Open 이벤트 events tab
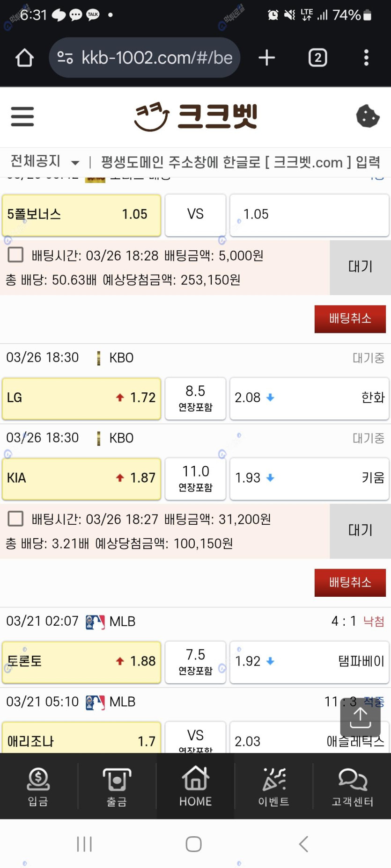 (x=274, y=788)
